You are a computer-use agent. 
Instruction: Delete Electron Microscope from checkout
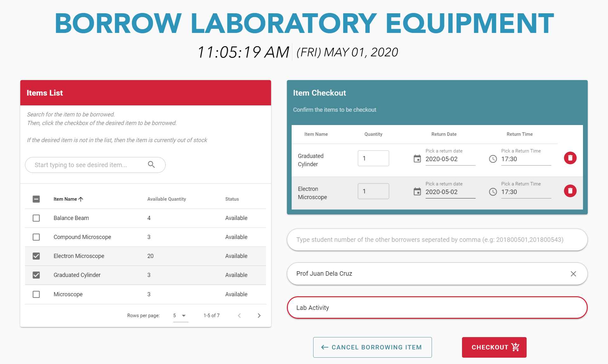point(570,191)
